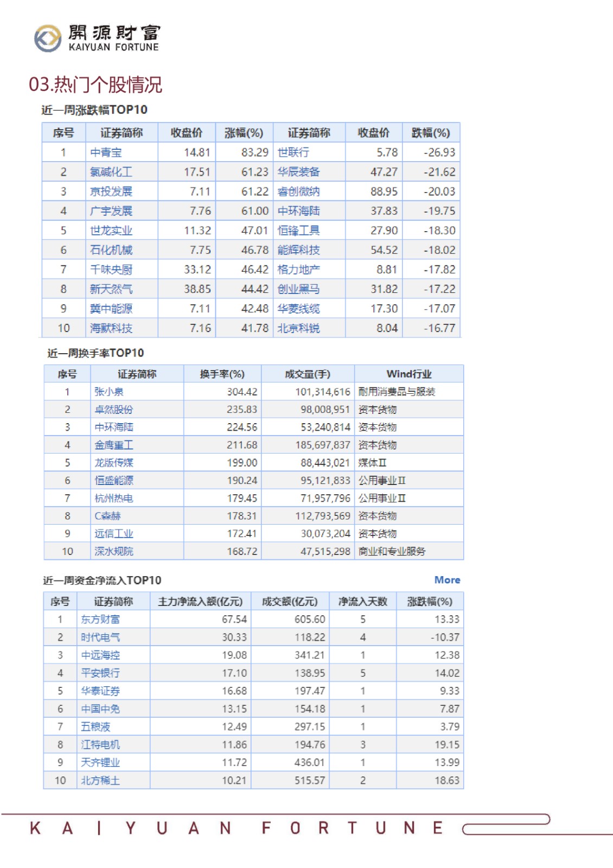Open stock link 新天然气

(111, 289)
